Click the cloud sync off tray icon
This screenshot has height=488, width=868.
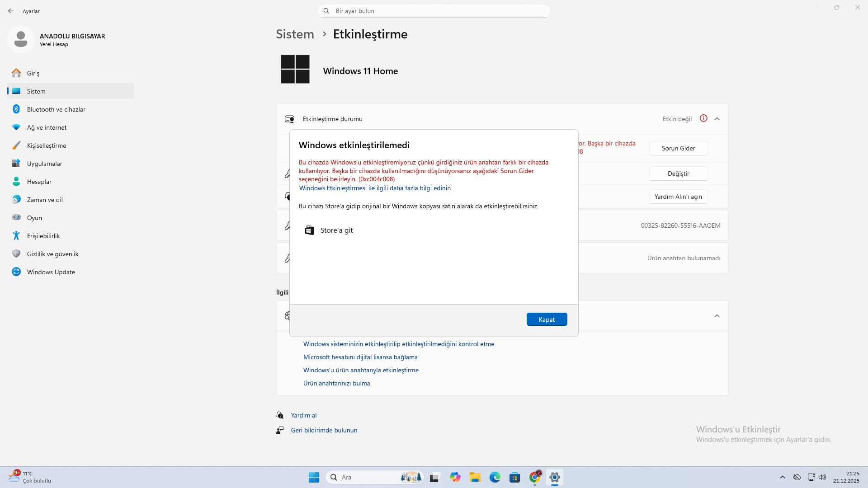(797, 477)
